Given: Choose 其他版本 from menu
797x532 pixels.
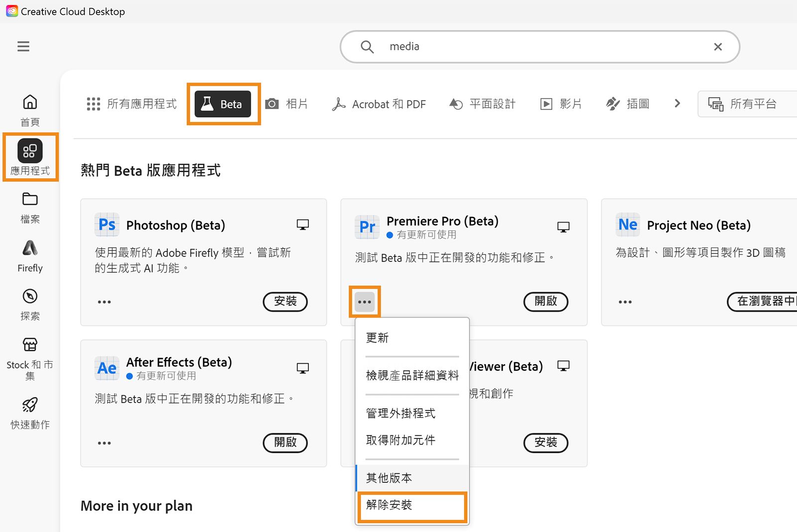Looking at the screenshot, I should tap(412, 478).
